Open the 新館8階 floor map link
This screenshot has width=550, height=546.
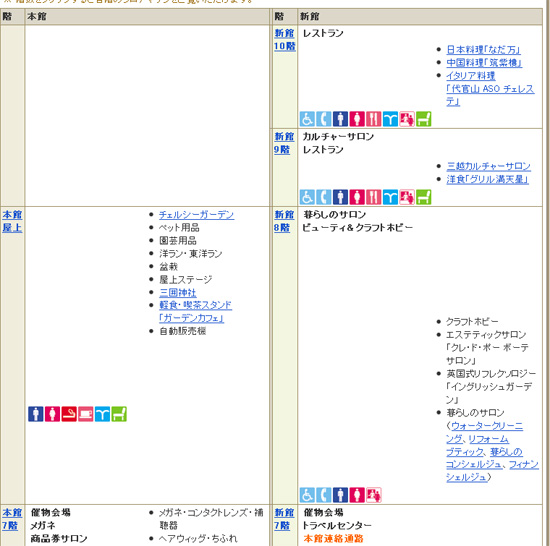pyautogui.click(x=284, y=221)
